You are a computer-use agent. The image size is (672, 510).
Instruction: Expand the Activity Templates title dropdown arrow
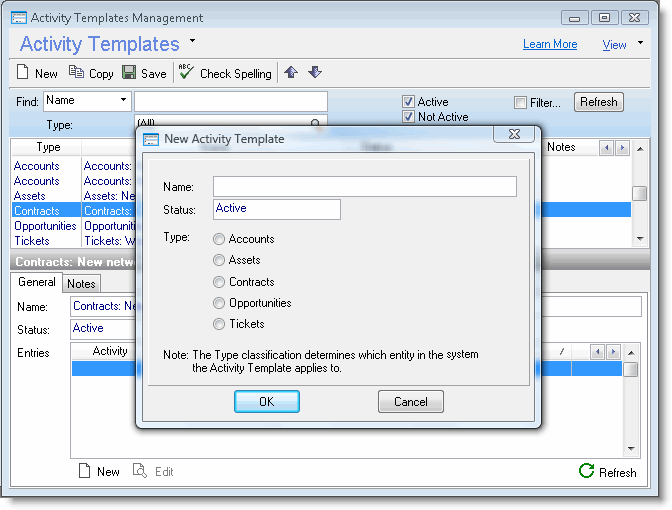tap(192, 42)
